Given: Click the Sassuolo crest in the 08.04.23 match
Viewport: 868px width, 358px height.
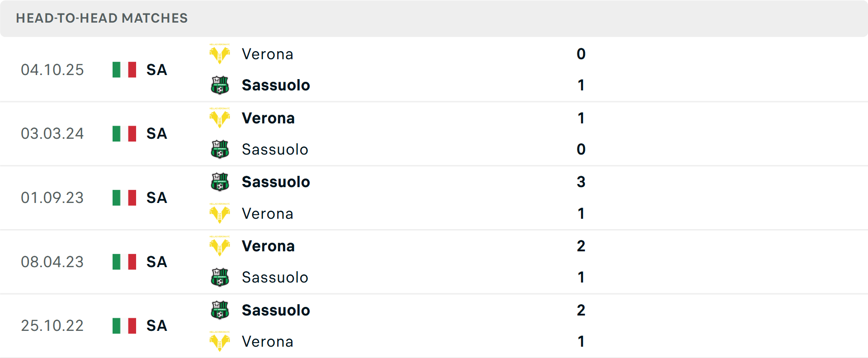Looking at the screenshot, I should tap(220, 277).
